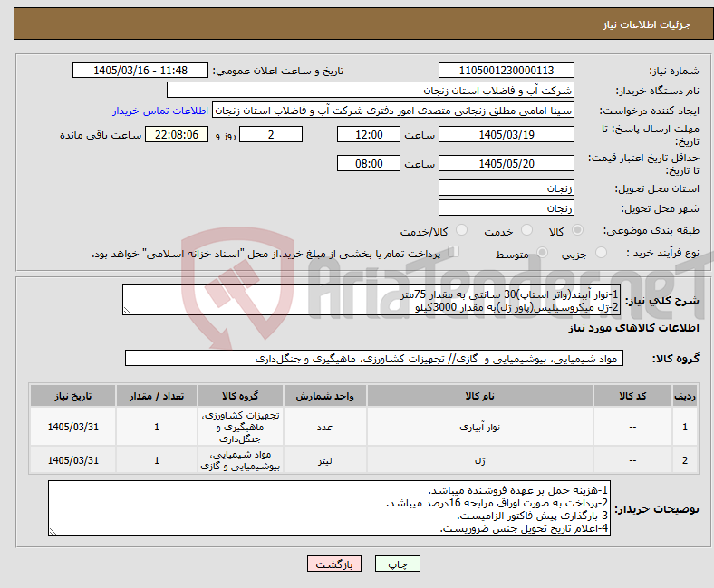This screenshot has width=714, height=588.
Task: Open the اطلاعات تماس خریدار link
Action: point(160,111)
